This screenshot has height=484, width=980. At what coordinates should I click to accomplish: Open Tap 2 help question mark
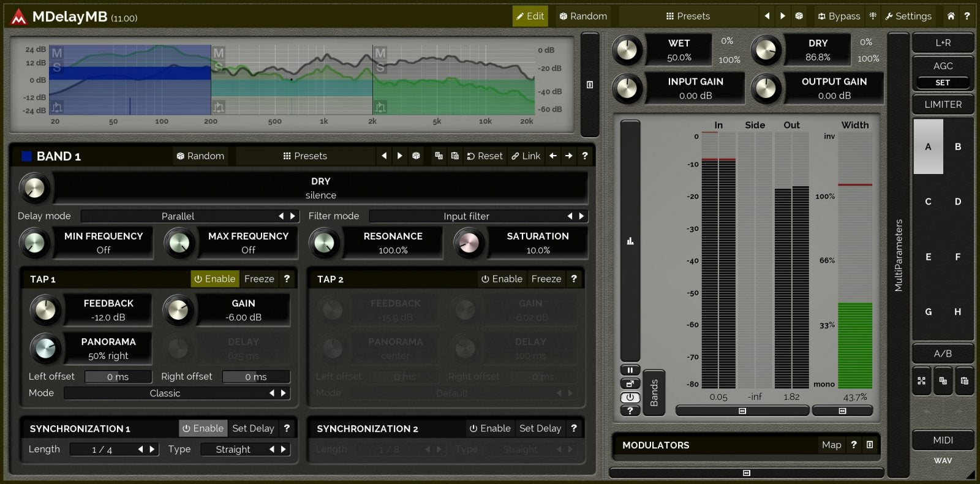coord(574,279)
